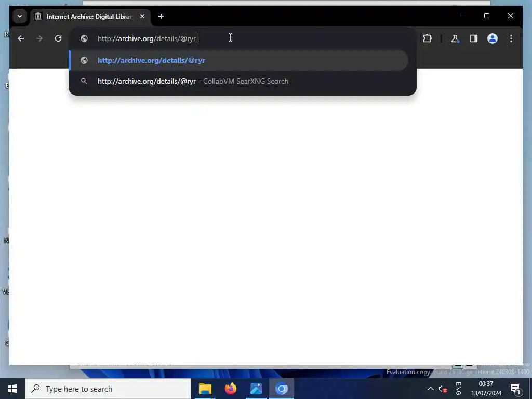Show hidden system tray icons

point(430,389)
